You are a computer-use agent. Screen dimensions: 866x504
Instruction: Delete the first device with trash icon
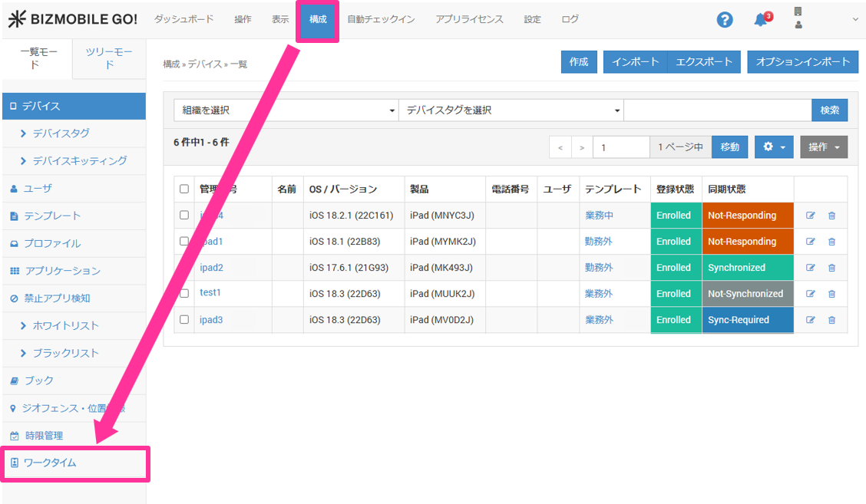[x=831, y=216]
